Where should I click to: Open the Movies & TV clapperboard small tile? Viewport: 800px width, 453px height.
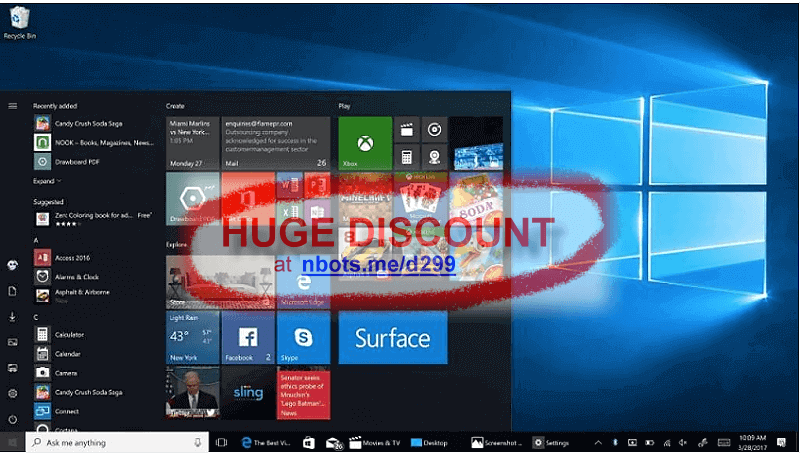[x=407, y=130]
